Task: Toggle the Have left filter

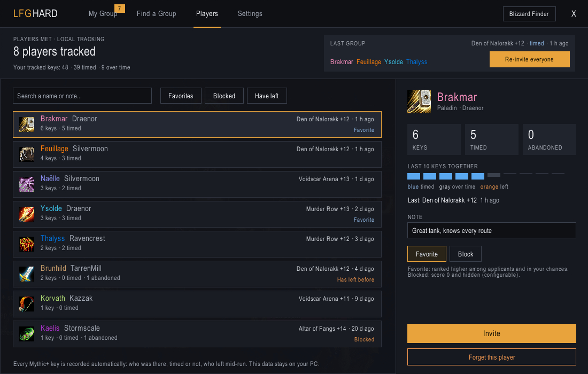Action: point(267,96)
